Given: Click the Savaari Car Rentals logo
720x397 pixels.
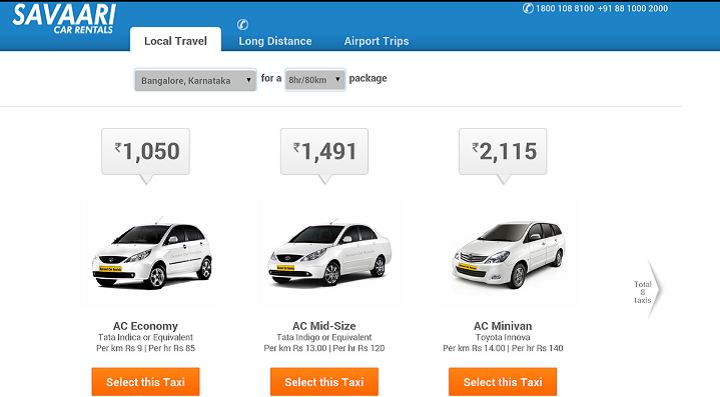Looking at the screenshot, I should [x=63, y=19].
